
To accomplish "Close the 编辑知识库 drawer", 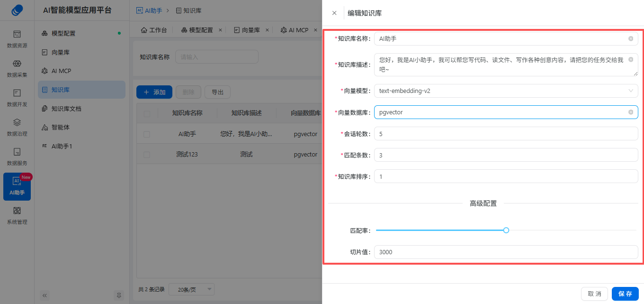I will 334,13.
